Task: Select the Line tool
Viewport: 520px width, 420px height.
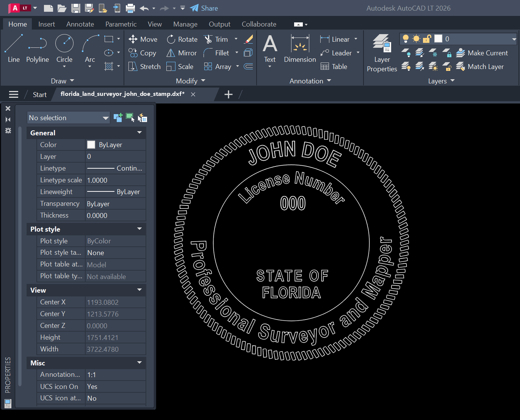Action: [14, 49]
